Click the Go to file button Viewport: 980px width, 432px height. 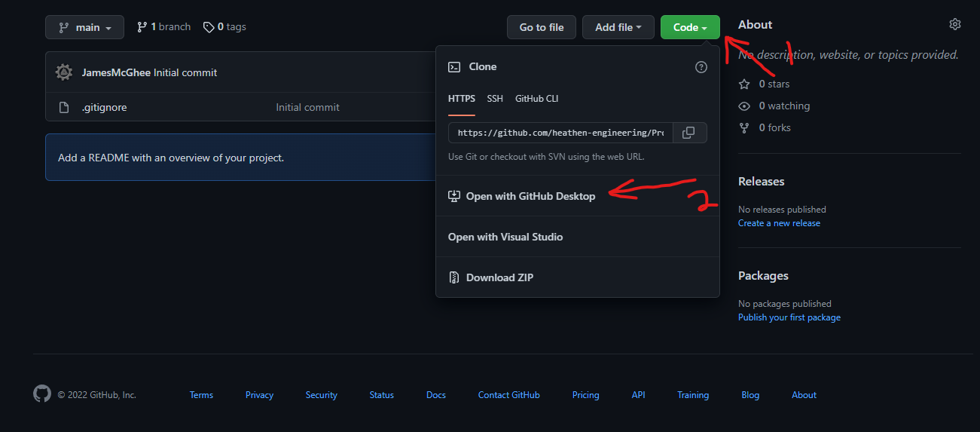pos(542,27)
